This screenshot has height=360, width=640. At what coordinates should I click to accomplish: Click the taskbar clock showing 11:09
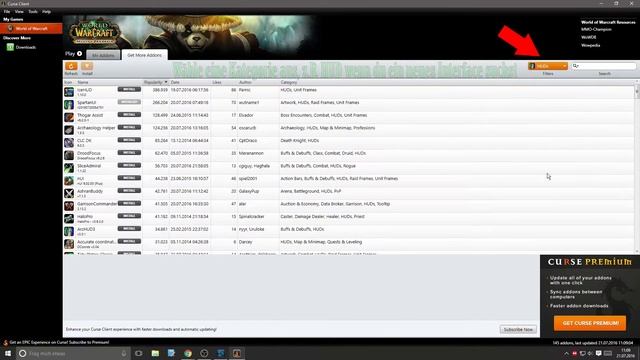pos(626,353)
